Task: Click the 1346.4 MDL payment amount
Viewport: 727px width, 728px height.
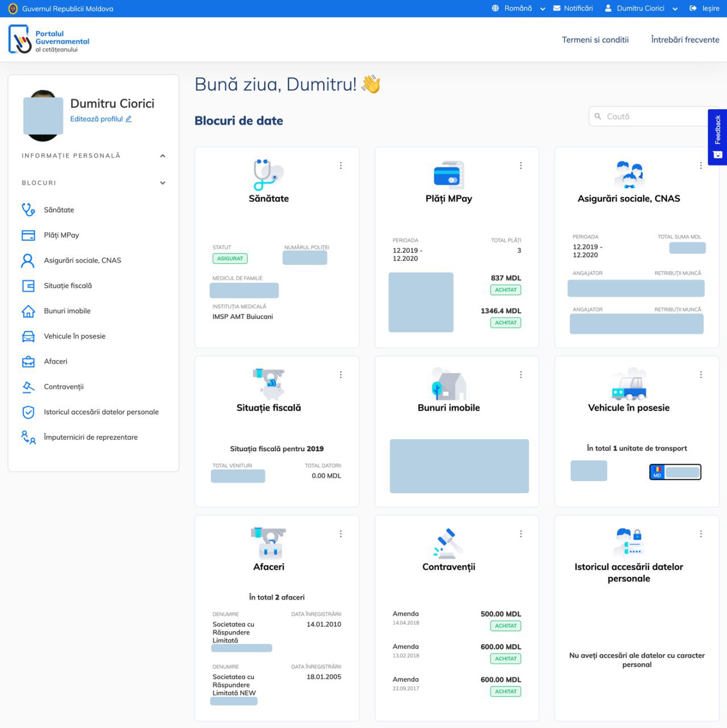Action: click(x=501, y=311)
